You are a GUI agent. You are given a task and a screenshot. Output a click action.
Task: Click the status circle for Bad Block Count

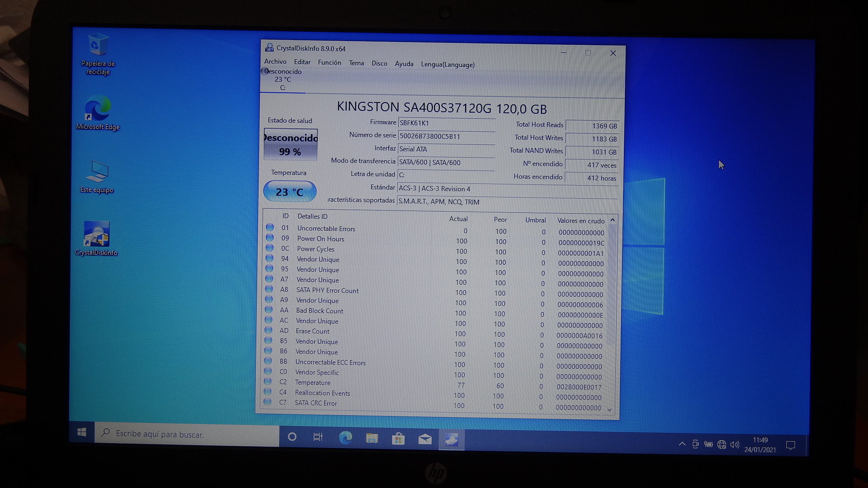click(269, 310)
